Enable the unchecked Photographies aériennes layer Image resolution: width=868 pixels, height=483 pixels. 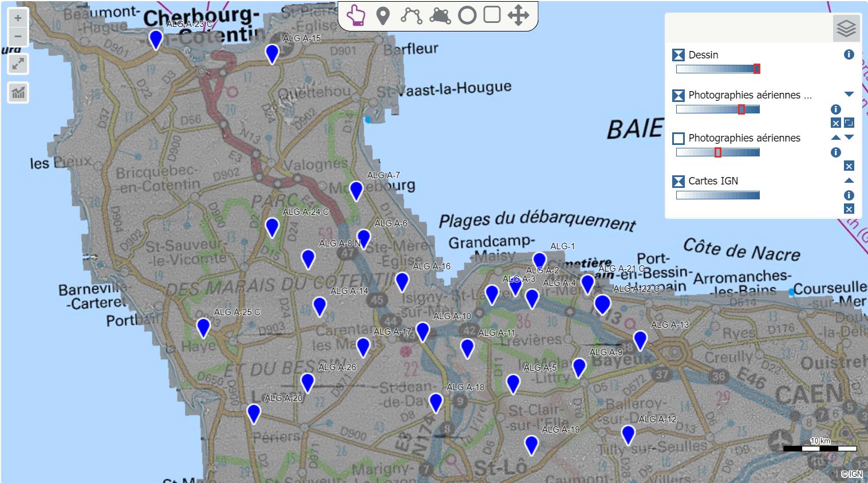[x=678, y=138]
